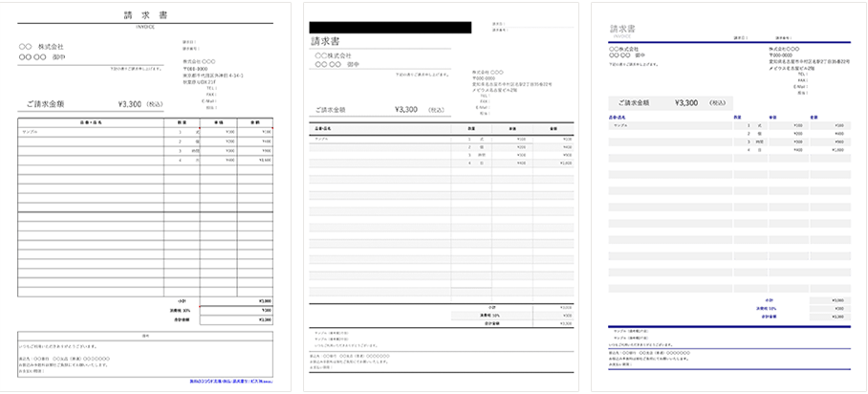The height and width of the screenshot is (394, 868).
Task: Click ¥3,300 total on left invoice
Action: point(129,106)
